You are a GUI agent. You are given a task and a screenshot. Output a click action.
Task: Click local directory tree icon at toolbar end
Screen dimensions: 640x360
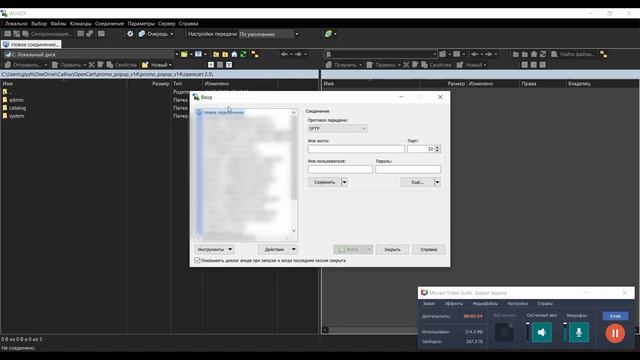pyautogui.click(x=255, y=54)
